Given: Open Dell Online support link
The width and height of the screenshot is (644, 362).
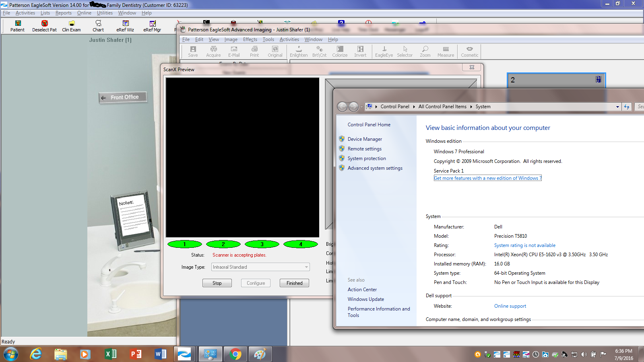Looking at the screenshot, I should click(x=510, y=306).
